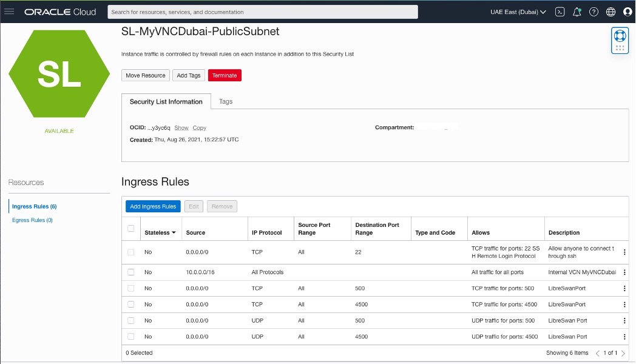Check the TCP port 22 rule checkbox
Image resolution: width=636 pixels, height=364 pixels.
click(131, 252)
